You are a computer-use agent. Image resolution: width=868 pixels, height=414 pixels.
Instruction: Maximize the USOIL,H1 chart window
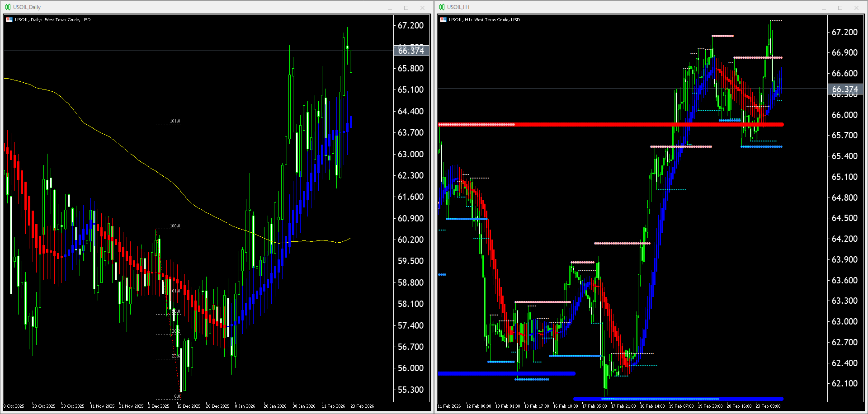tap(840, 8)
